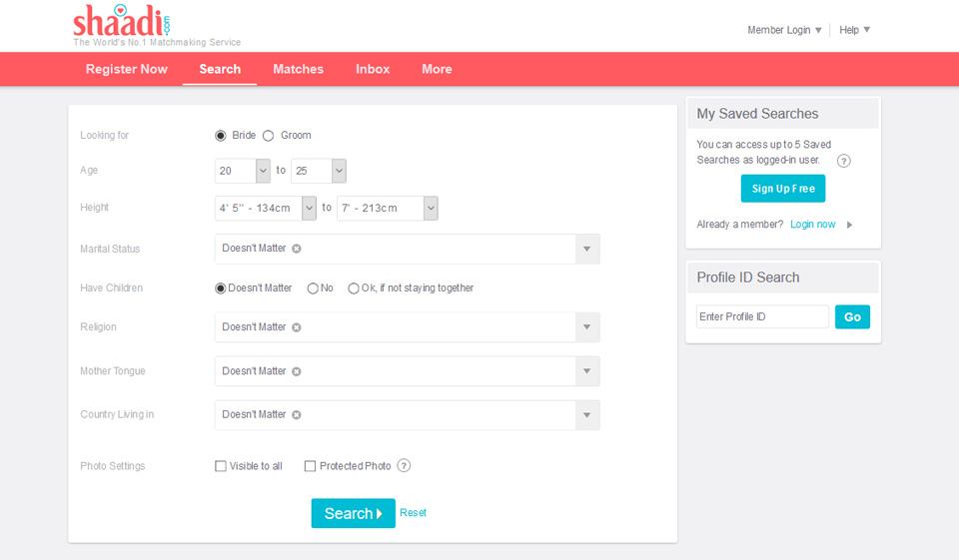
Task: Click the arrow next to Login now
Action: pos(850,225)
